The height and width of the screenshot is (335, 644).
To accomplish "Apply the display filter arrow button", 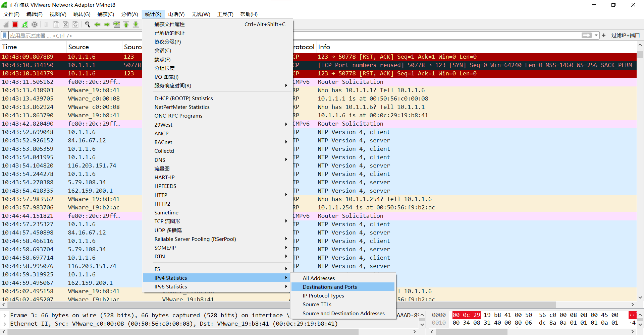I will coord(586,35).
